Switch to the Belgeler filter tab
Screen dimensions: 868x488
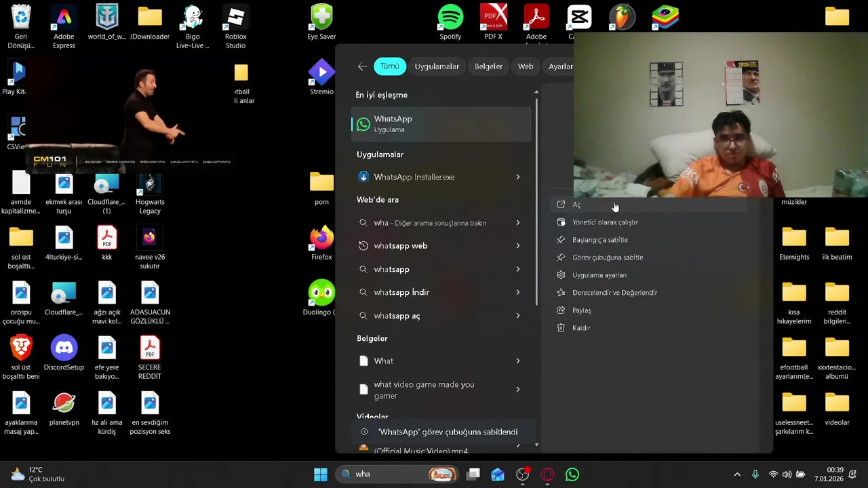click(488, 66)
